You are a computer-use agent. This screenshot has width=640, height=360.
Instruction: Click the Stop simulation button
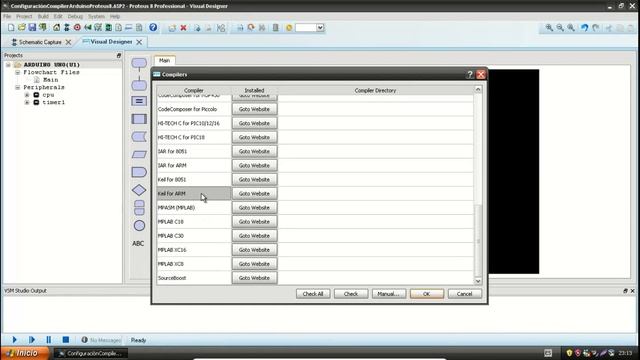tap(66, 340)
